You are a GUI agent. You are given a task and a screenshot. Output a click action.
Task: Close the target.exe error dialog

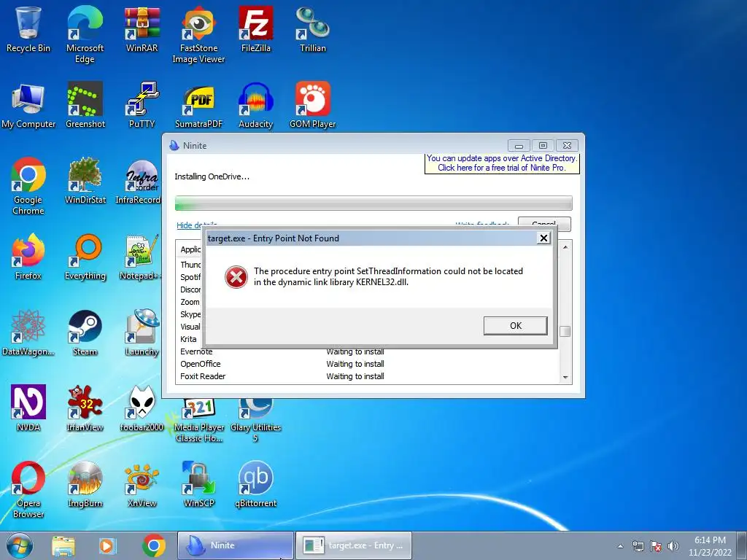click(543, 238)
